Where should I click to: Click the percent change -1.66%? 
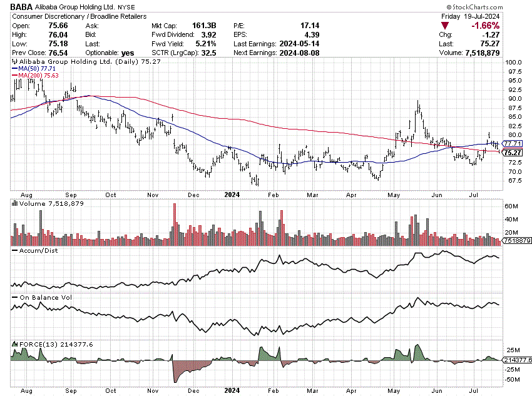486,26
